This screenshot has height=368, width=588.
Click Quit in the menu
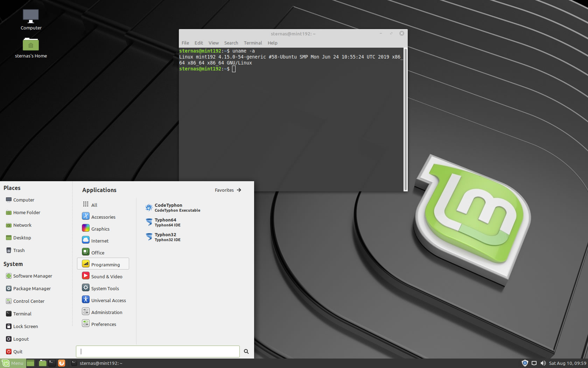click(14, 352)
